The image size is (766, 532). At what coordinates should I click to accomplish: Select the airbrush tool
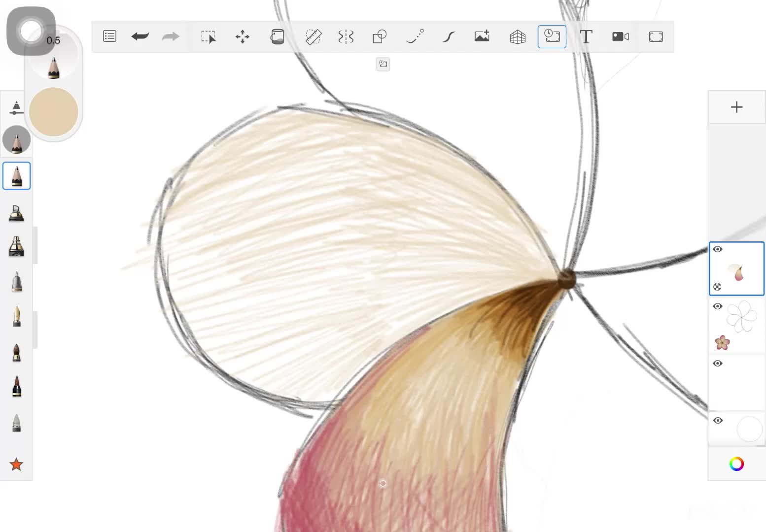coord(16,247)
